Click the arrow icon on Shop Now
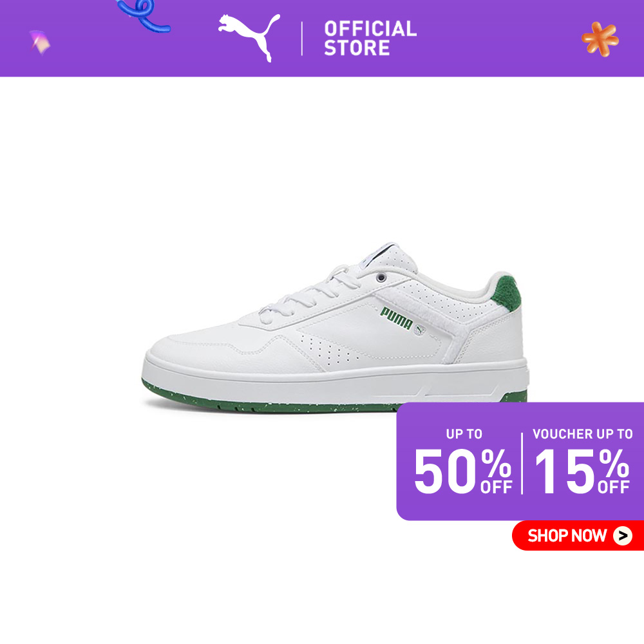644x644 pixels. [622, 536]
